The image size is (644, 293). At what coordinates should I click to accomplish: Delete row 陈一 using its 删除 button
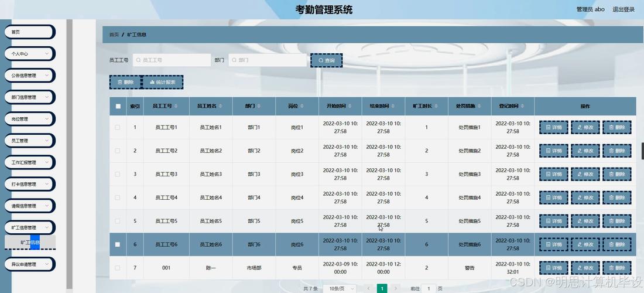click(x=617, y=268)
